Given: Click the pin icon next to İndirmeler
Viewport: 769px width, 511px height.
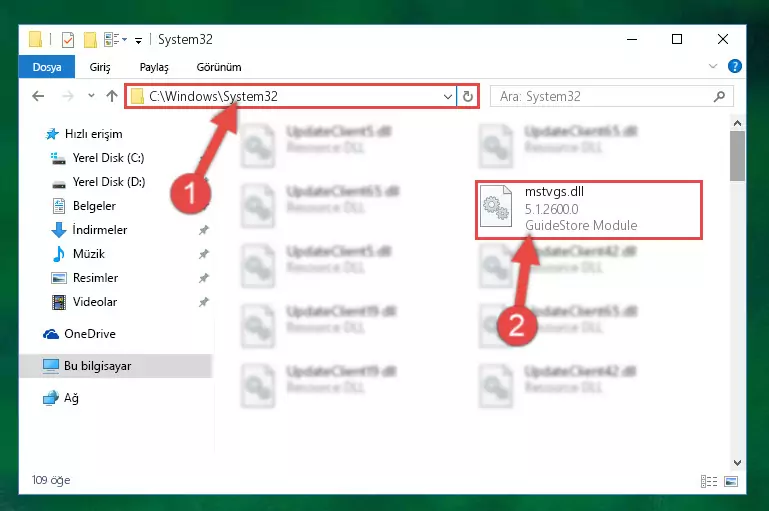Looking at the screenshot, I should coord(204,230).
